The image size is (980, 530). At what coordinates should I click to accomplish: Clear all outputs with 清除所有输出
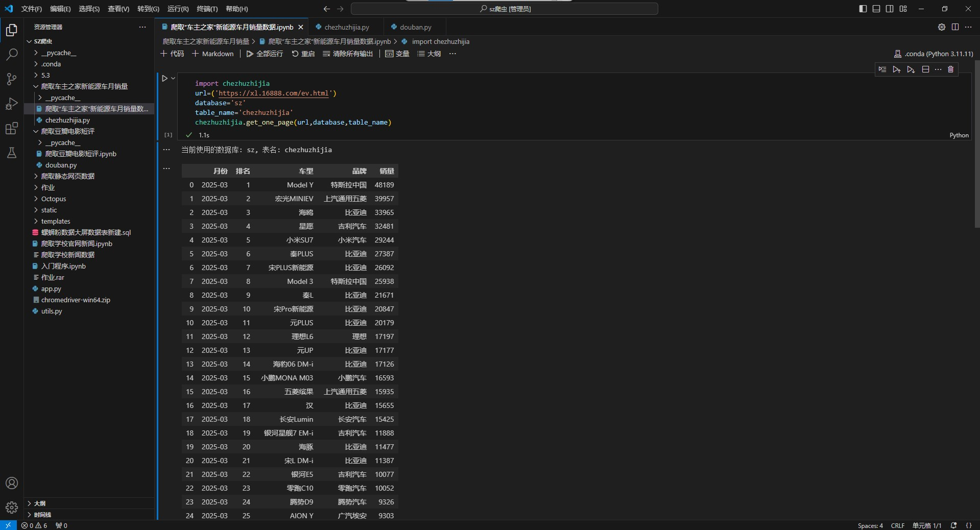pos(348,54)
